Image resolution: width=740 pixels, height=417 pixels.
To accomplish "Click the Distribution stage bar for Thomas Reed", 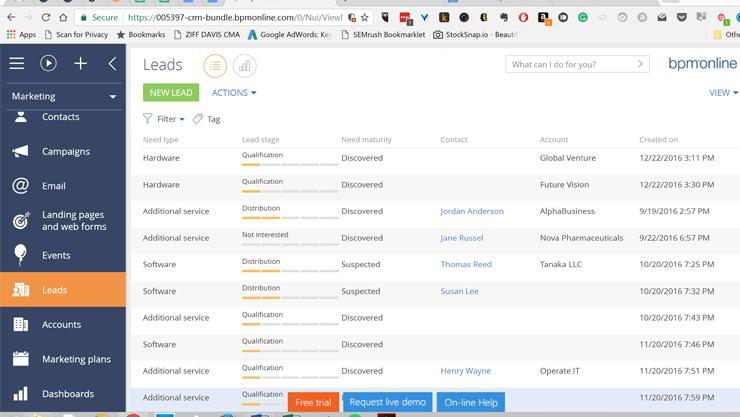I will pyautogui.click(x=290, y=270).
